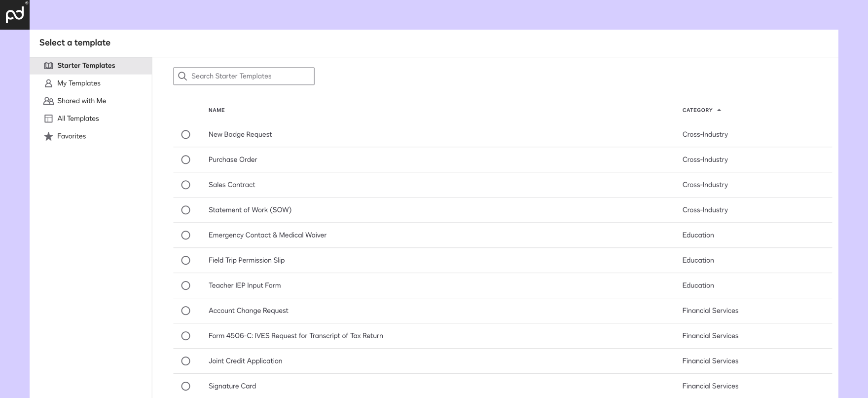
Task: Click Education cell in Teacher IEP row
Action: coord(698,285)
